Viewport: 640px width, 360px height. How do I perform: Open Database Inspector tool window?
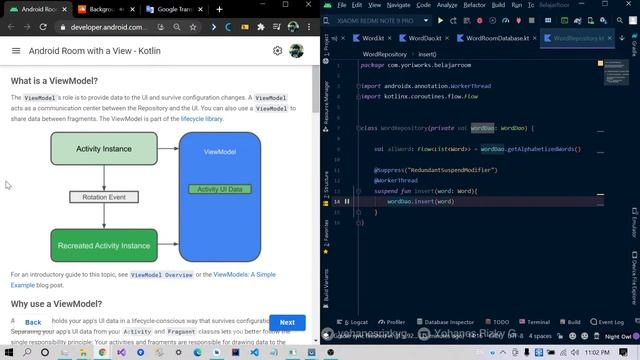click(445, 322)
